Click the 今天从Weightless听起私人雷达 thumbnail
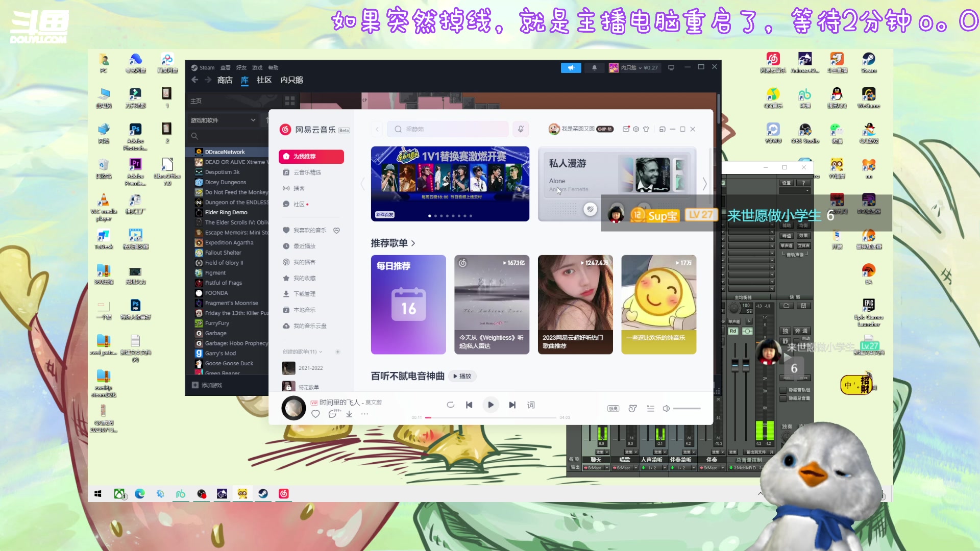 (x=492, y=304)
